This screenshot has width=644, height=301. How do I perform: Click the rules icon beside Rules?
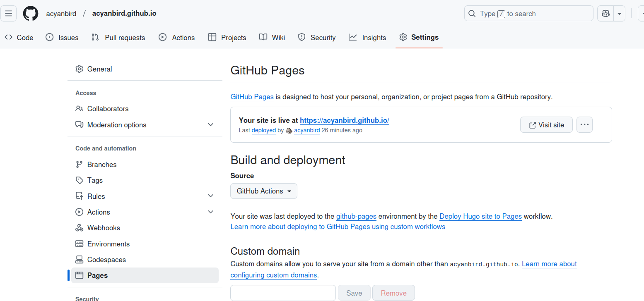coord(79,196)
